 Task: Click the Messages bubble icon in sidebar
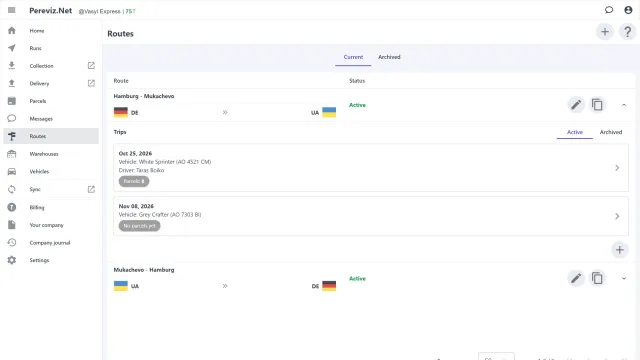click(12, 118)
